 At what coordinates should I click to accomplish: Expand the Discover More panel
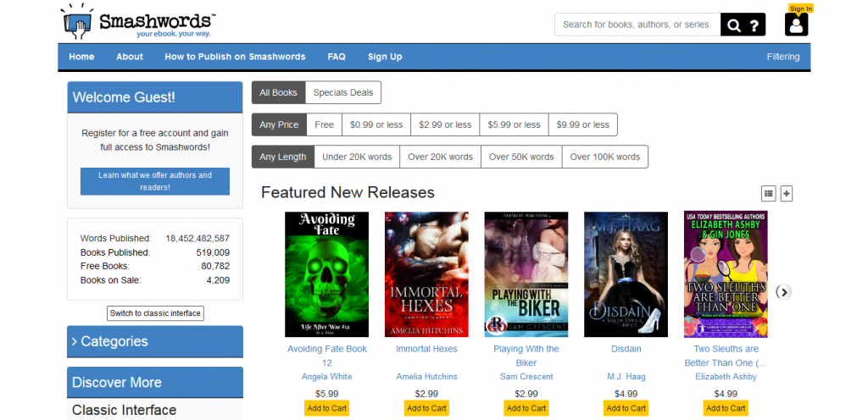pyautogui.click(x=155, y=383)
